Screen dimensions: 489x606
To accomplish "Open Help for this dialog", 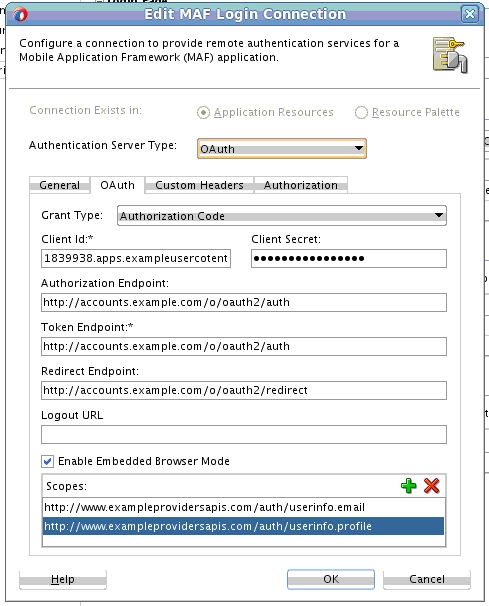I will [63, 579].
